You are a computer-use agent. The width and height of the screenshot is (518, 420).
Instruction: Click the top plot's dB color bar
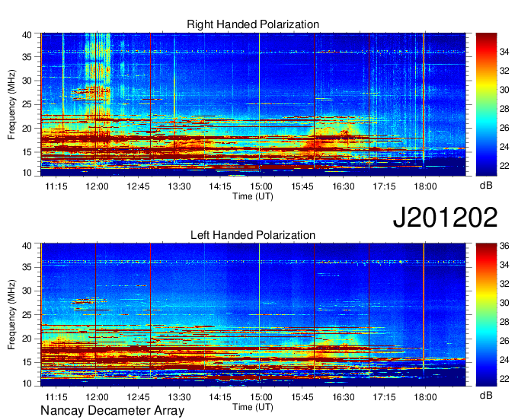point(486,104)
